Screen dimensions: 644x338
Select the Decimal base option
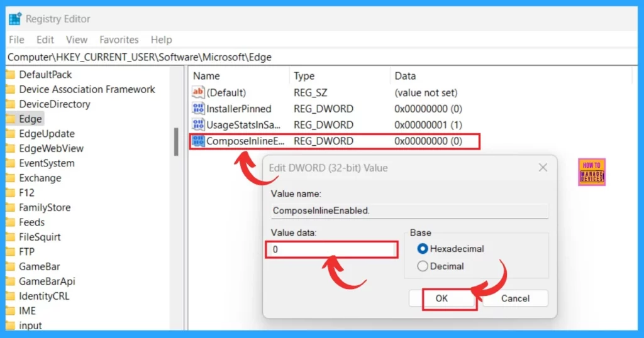click(422, 266)
